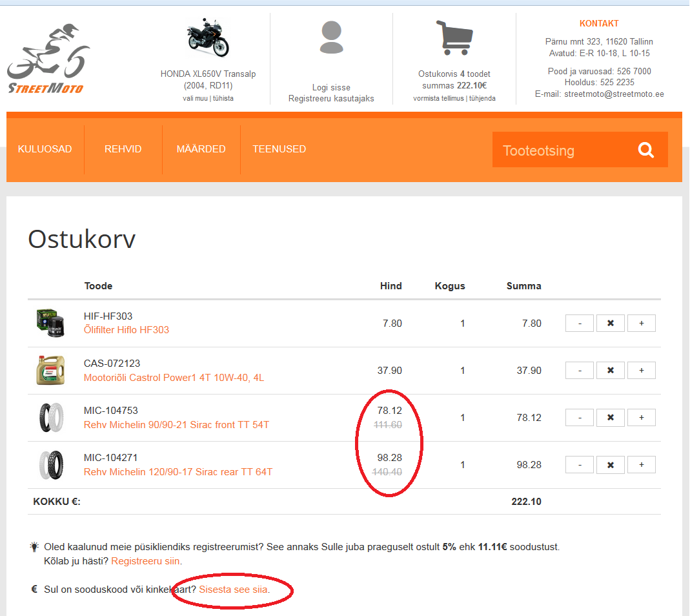Click the euro sign icon near discount code

pyautogui.click(x=34, y=589)
